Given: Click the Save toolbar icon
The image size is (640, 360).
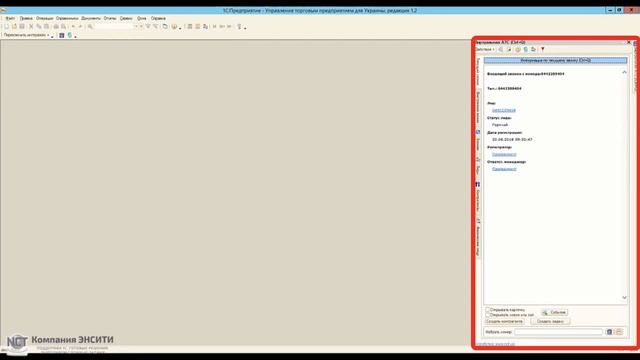Looking at the screenshot, I should point(22,27).
